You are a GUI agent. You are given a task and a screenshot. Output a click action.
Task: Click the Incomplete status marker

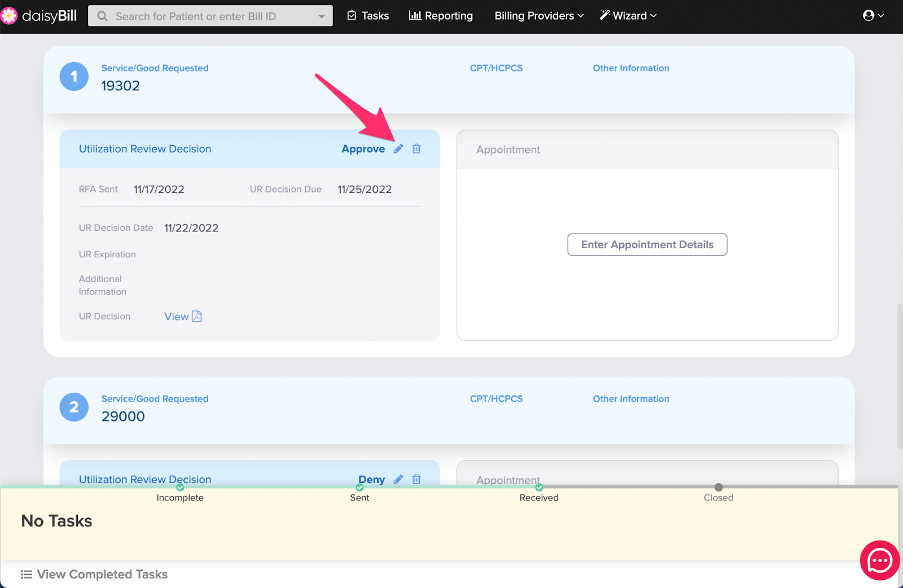(180, 488)
